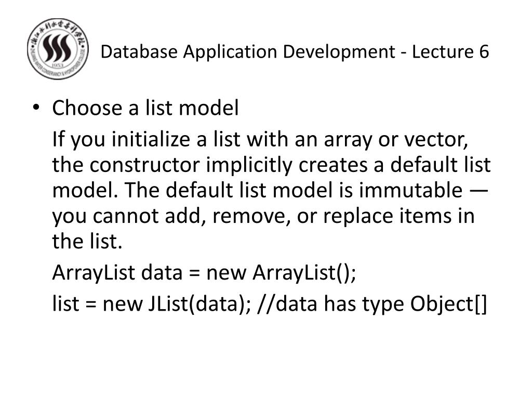The height and width of the screenshot is (399, 532).
Task: Click the code new JList(data);
Action: click(x=177, y=303)
